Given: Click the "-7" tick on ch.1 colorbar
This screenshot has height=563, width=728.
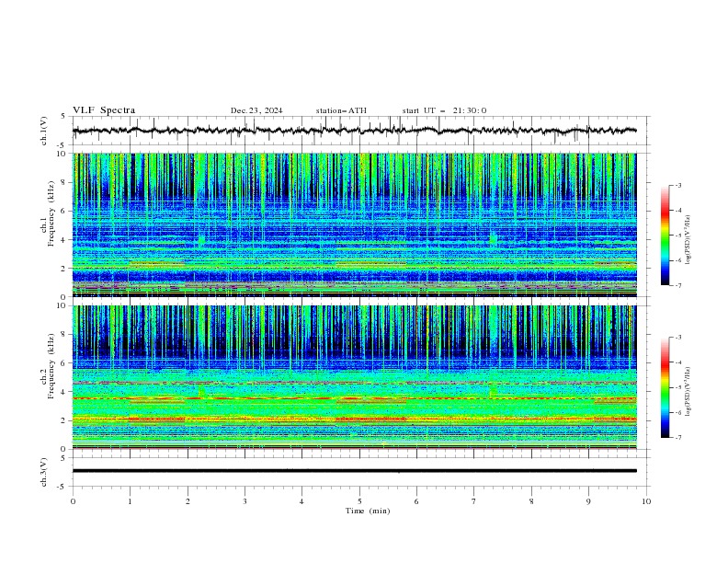Looking at the screenshot, I should (x=678, y=286).
